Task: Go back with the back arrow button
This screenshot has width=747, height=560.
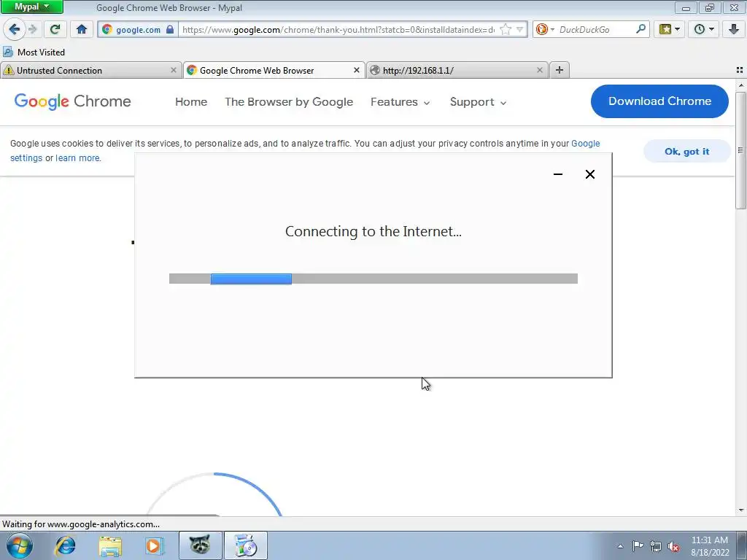Action: 14,29
